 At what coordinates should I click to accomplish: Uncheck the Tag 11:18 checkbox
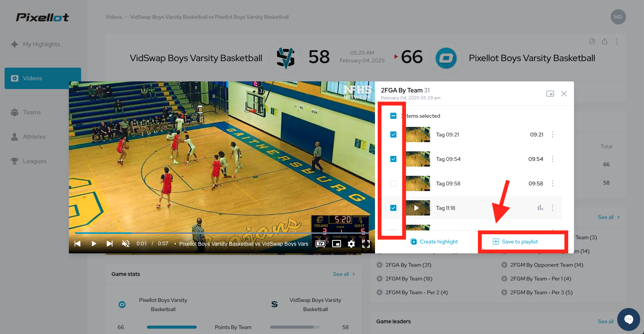393,208
